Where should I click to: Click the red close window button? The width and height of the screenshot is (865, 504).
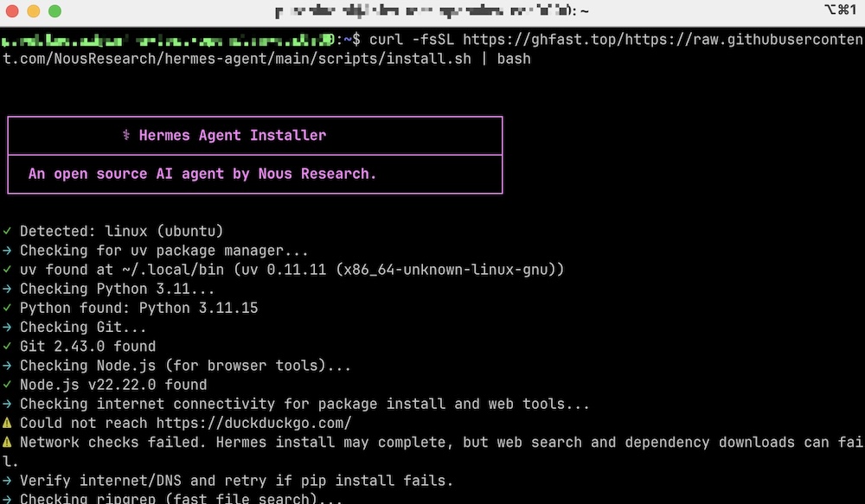pyautogui.click(x=12, y=11)
